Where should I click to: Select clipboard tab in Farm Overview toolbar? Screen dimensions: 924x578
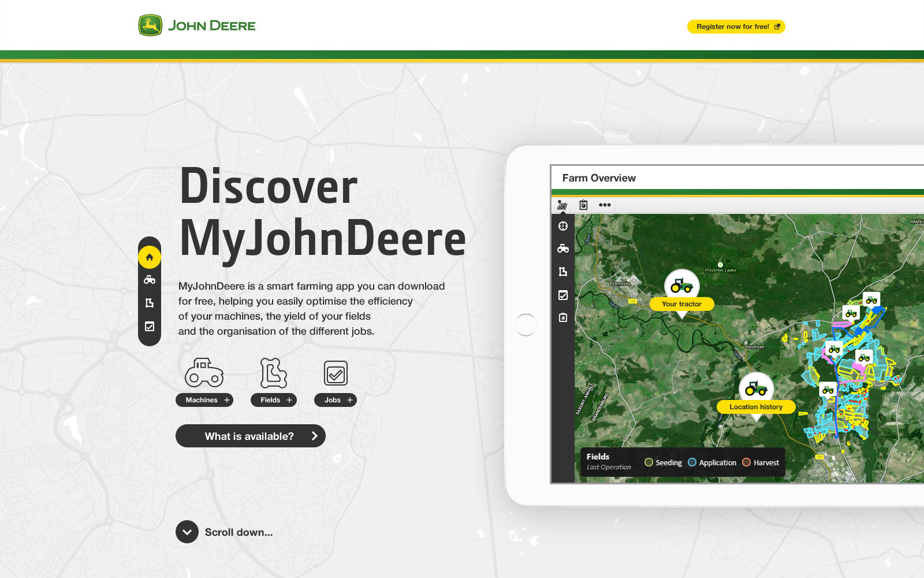(583, 205)
